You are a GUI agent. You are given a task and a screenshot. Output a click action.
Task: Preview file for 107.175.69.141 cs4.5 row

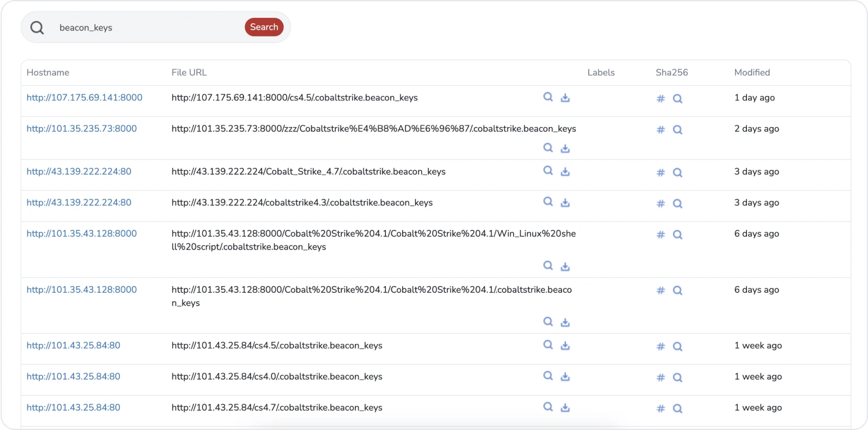point(548,97)
